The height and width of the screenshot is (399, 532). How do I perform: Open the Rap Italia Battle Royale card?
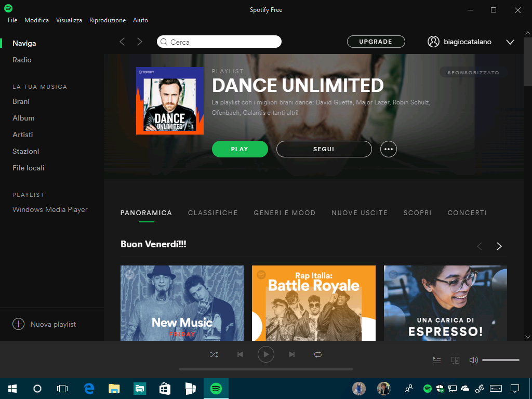click(x=313, y=303)
